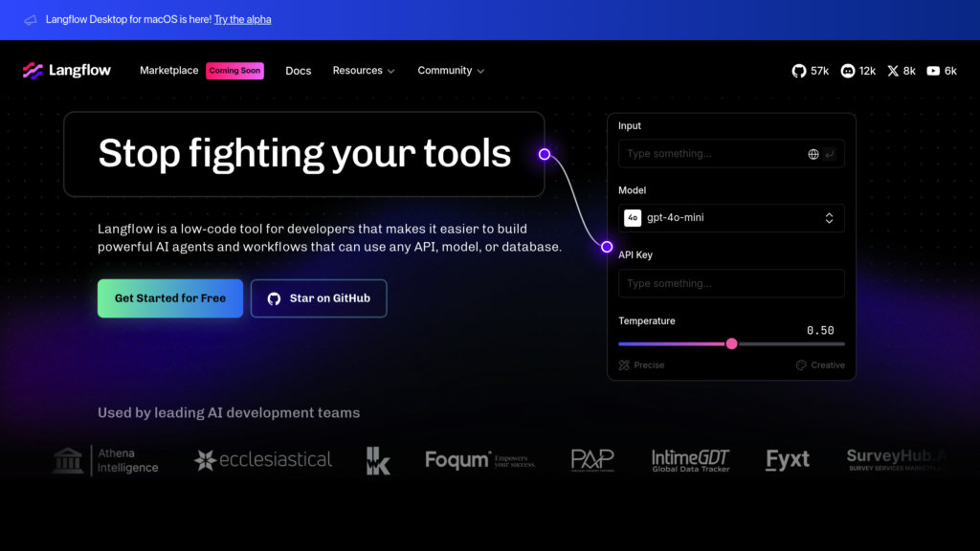Viewport: 980px width, 551px height.
Task: Open the gpt-4o-mini model selector
Action: tap(731, 218)
